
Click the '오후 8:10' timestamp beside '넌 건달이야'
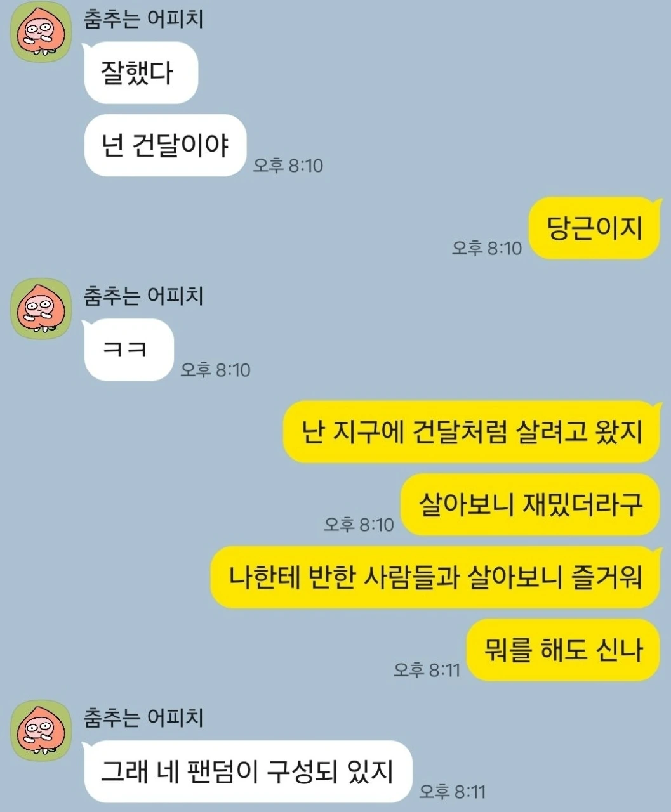[x=288, y=166]
